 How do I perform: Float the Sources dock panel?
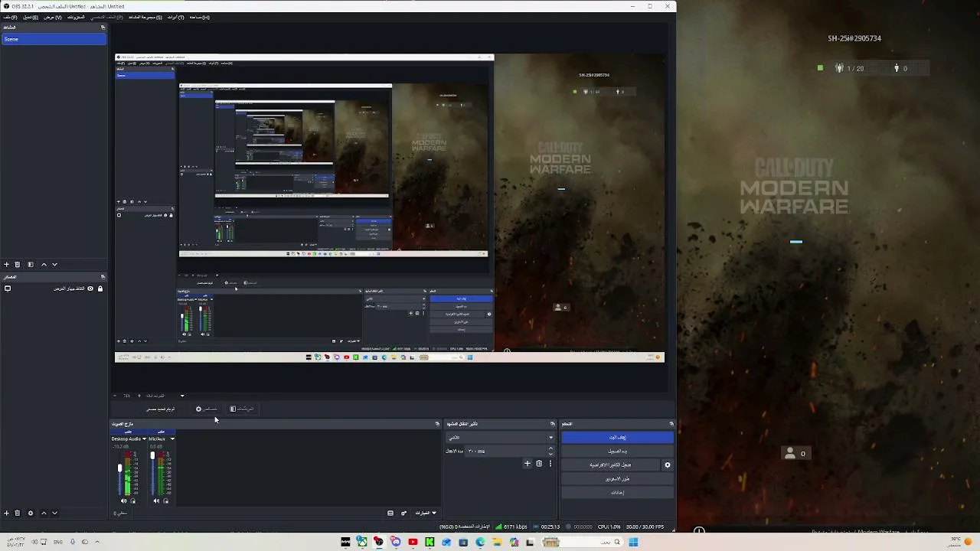103,277
